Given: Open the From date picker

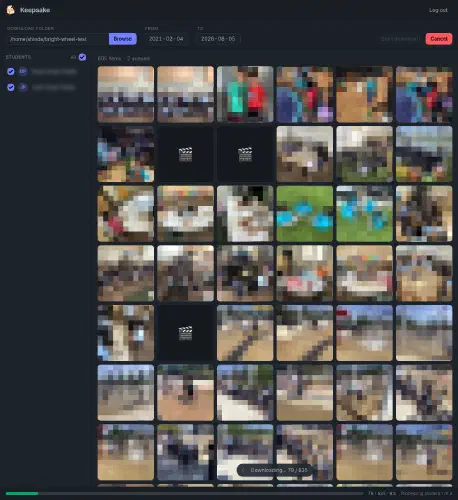Looking at the screenshot, I should pyautogui.click(x=166, y=39).
